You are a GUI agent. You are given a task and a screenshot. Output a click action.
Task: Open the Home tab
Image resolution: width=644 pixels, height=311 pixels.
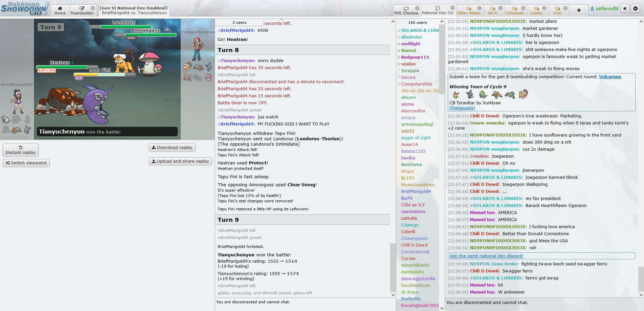pyautogui.click(x=60, y=10)
